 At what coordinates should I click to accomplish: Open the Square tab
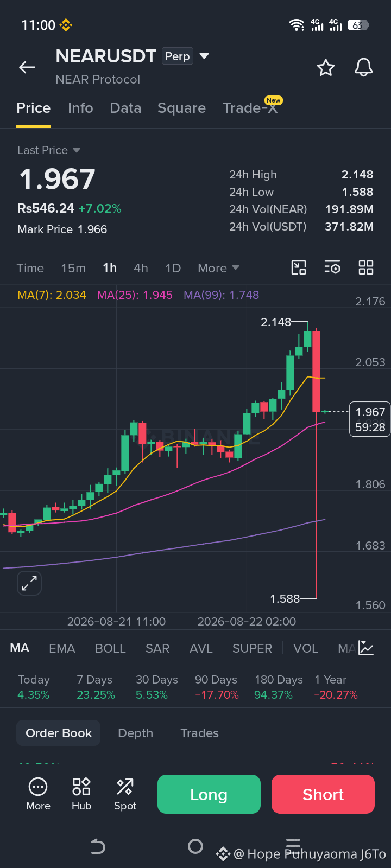coord(181,108)
